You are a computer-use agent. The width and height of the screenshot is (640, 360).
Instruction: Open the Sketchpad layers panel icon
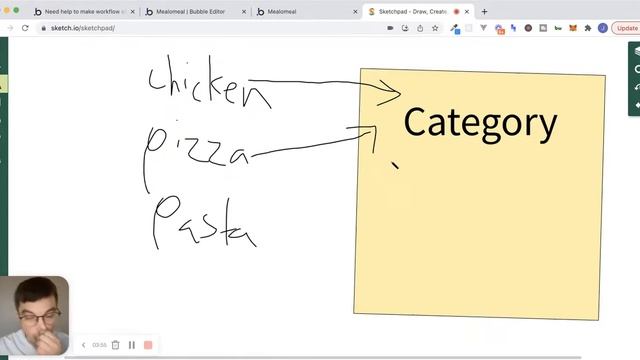pyautogui.click(x=637, y=51)
